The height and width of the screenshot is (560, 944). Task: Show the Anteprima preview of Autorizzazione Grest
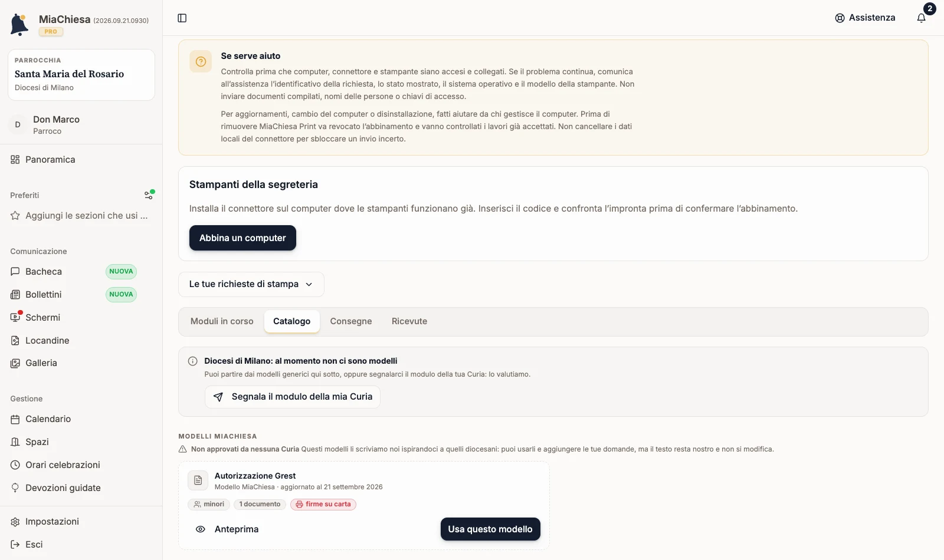tap(227, 529)
